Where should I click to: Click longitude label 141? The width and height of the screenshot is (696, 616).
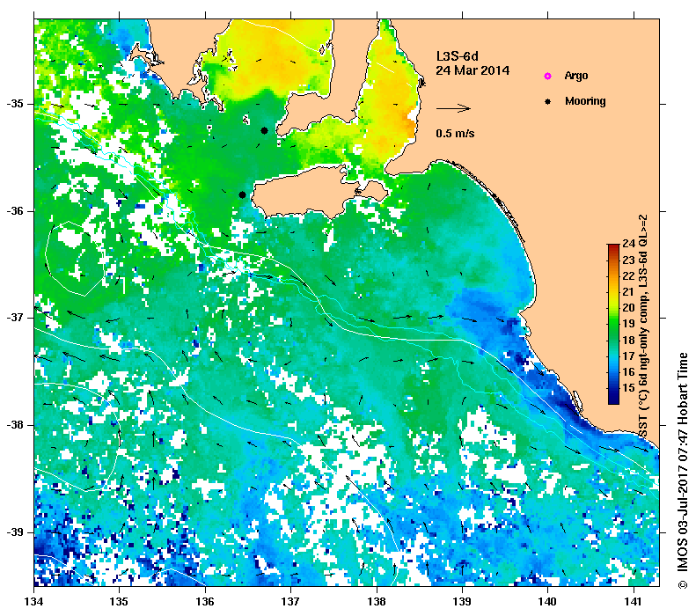pos(634,602)
